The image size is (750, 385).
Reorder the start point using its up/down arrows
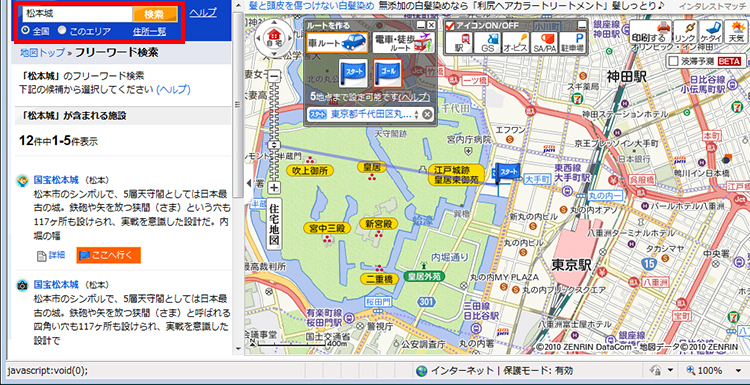[416, 115]
